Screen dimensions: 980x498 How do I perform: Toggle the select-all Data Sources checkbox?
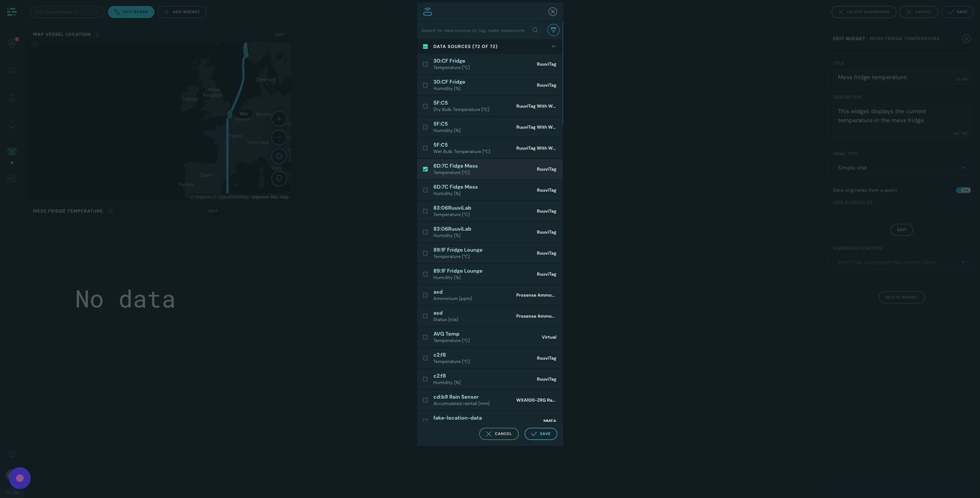[x=425, y=46]
